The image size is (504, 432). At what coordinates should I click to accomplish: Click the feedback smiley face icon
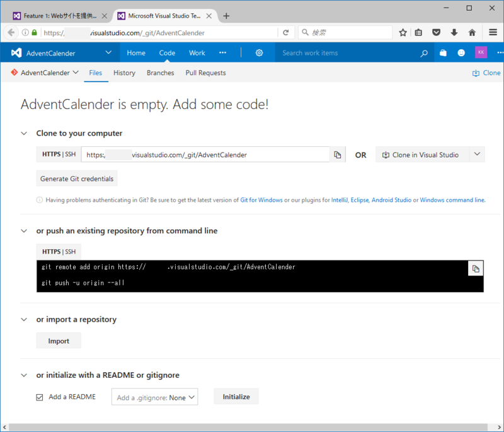tap(461, 53)
